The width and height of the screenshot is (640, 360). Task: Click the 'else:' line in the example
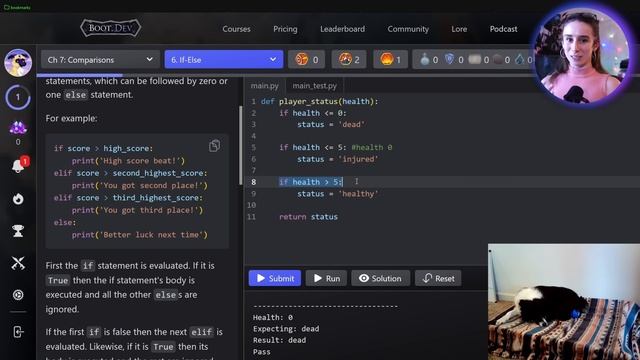pos(65,222)
